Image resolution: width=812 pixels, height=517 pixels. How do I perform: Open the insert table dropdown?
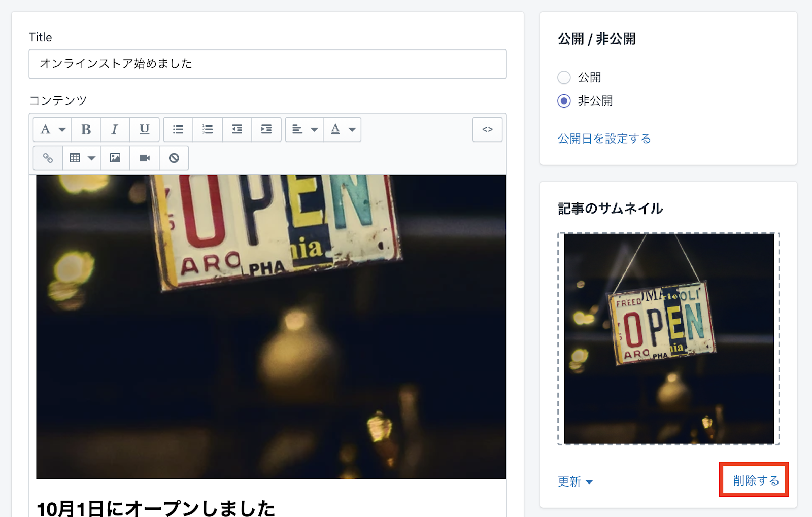coord(82,158)
